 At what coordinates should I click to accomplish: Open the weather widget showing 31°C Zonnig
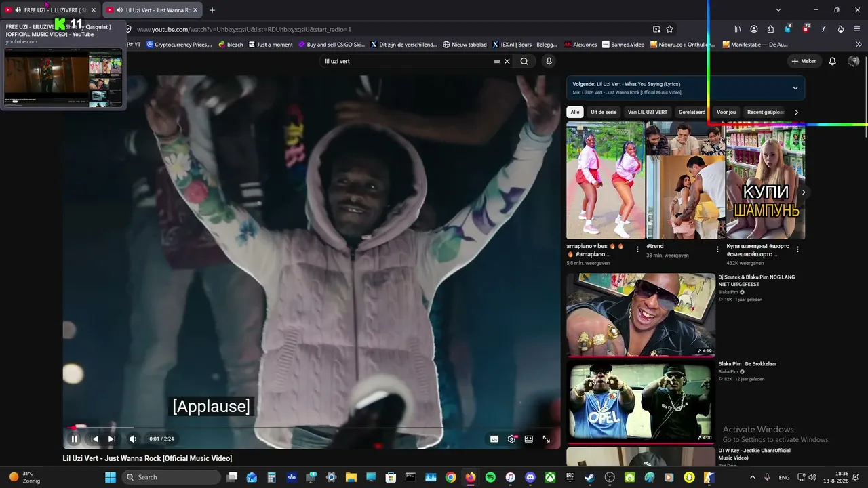click(24, 477)
